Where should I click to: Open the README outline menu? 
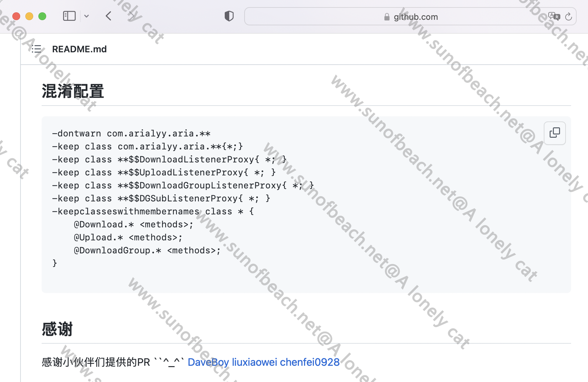[36, 49]
